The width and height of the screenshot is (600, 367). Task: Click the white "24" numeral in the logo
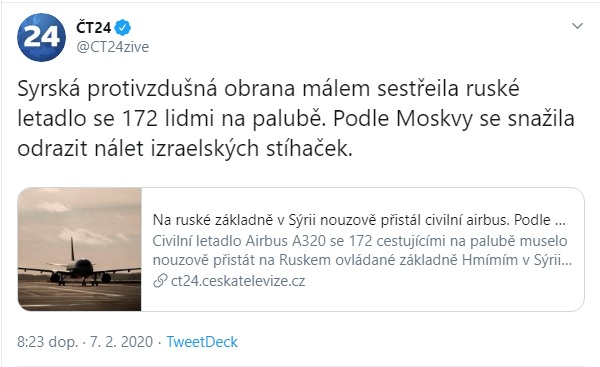(x=41, y=37)
